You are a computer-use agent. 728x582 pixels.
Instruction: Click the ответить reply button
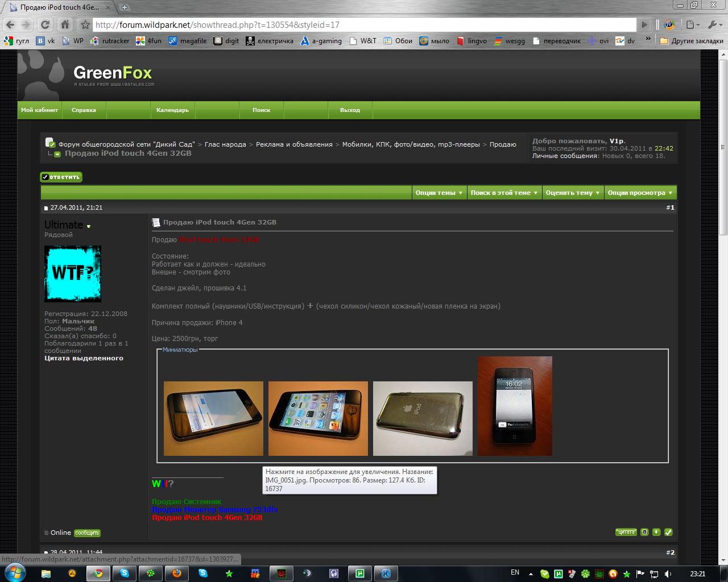pyautogui.click(x=61, y=177)
